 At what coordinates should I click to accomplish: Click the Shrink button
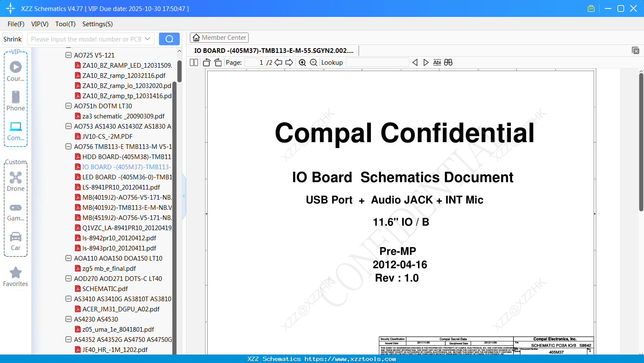[13, 39]
